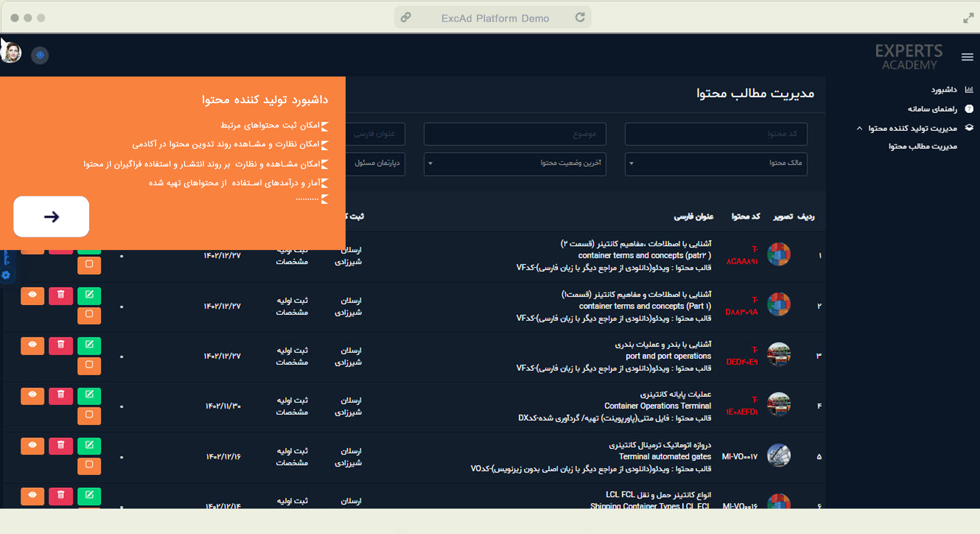Image resolution: width=980 pixels, height=534 pixels.
Task: Delete row 3 with the red trash icon
Action: [61, 345]
